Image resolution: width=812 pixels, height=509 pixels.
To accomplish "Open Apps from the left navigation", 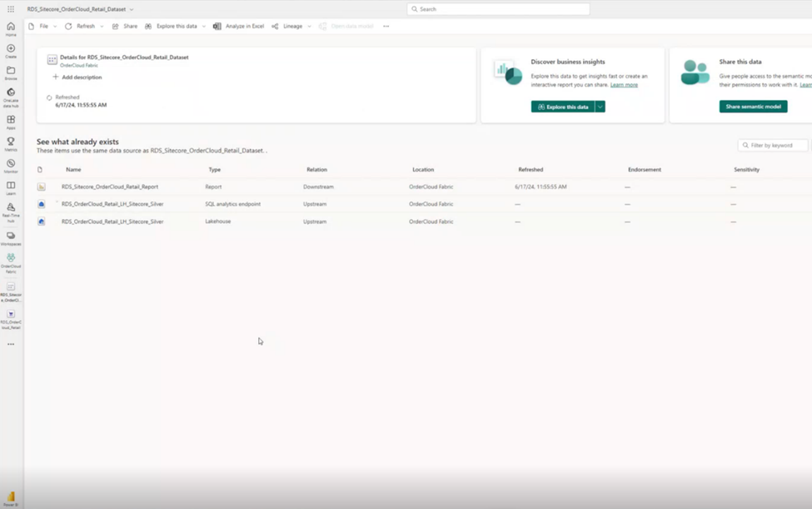I will [x=11, y=122].
